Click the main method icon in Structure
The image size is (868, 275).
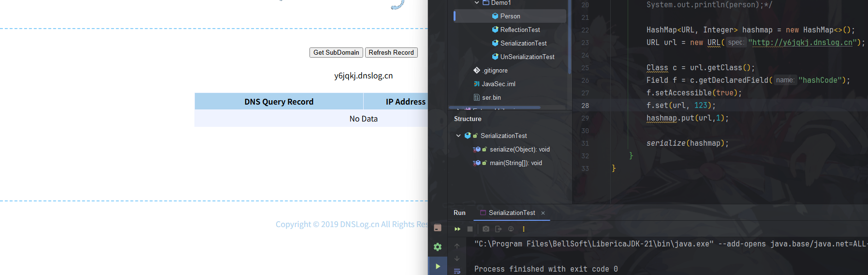pos(477,163)
